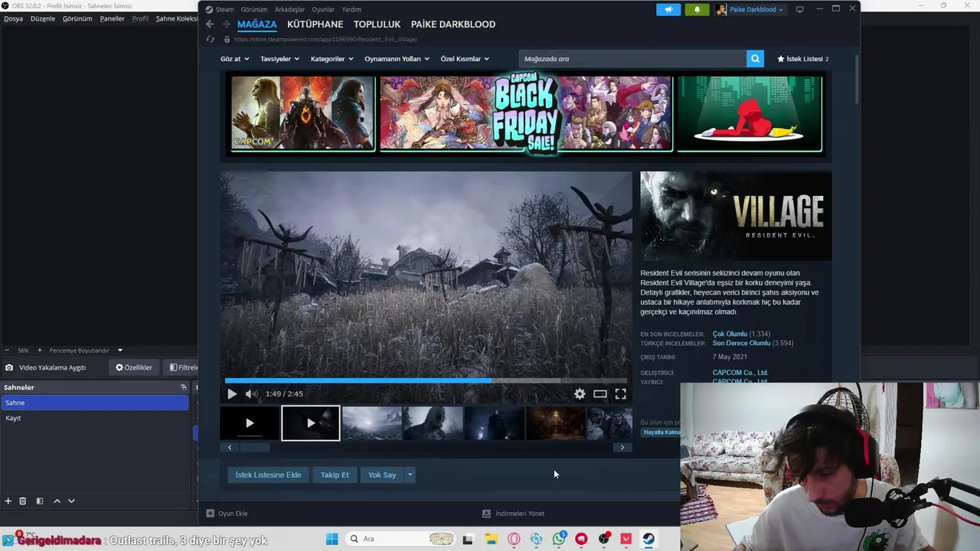Expand the Göz at dropdown
The image size is (980, 551).
pos(234,59)
